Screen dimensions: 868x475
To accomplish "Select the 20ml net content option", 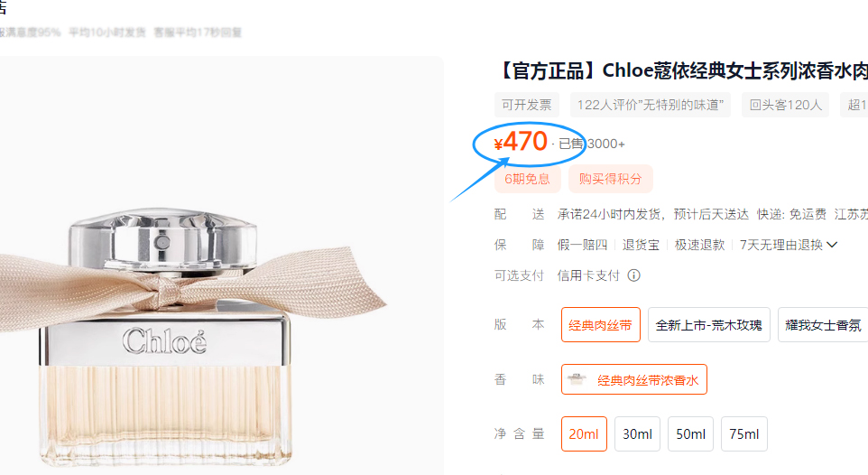I will point(584,434).
